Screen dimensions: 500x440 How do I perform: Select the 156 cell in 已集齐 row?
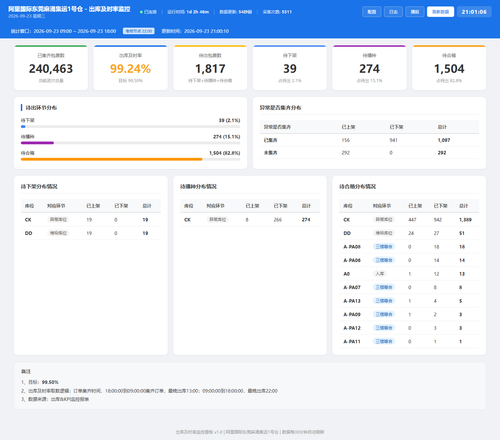[x=346, y=140]
